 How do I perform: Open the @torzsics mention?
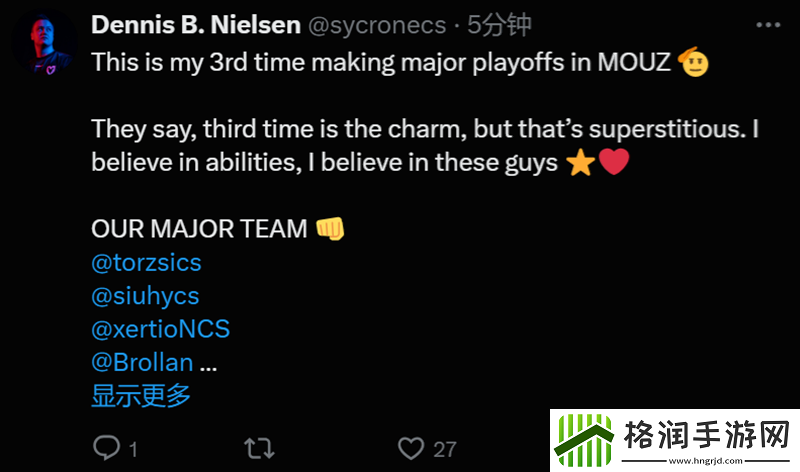(x=146, y=263)
